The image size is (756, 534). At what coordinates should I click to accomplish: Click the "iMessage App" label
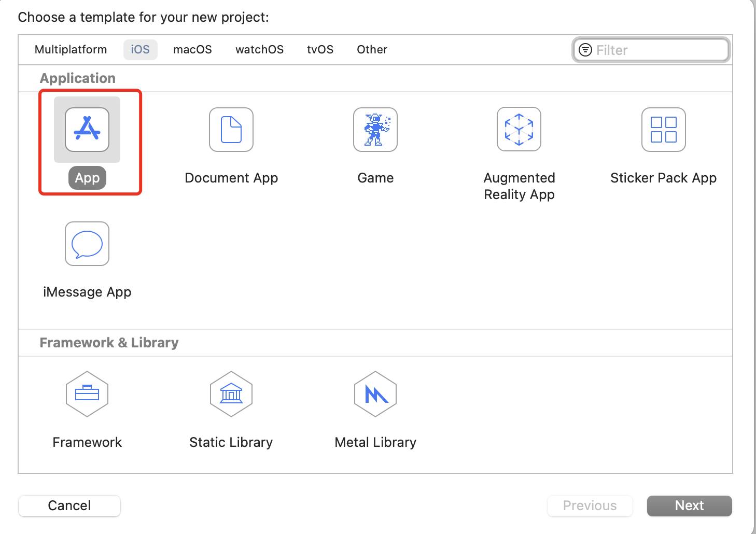coord(87,292)
